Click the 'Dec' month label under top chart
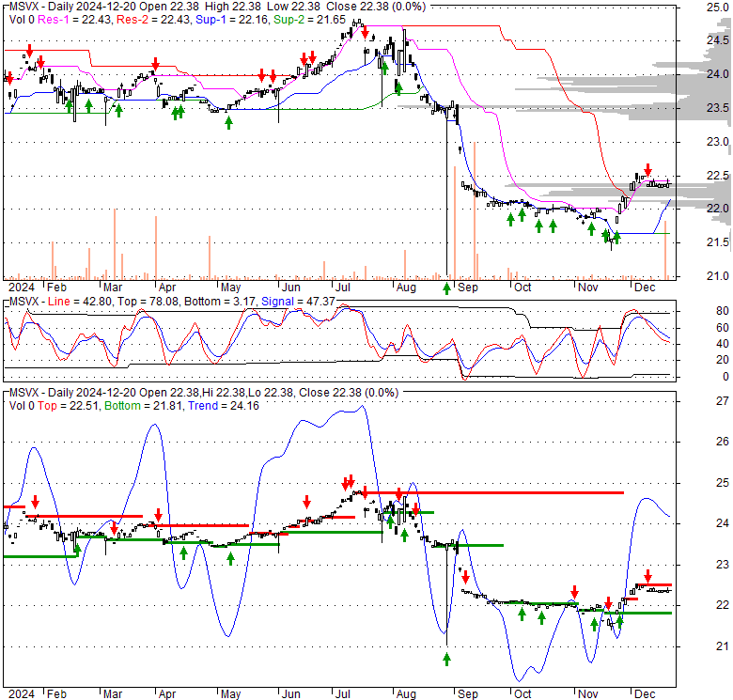Image resolution: width=733 pixels, height=700 pixels. click(644, 288)
